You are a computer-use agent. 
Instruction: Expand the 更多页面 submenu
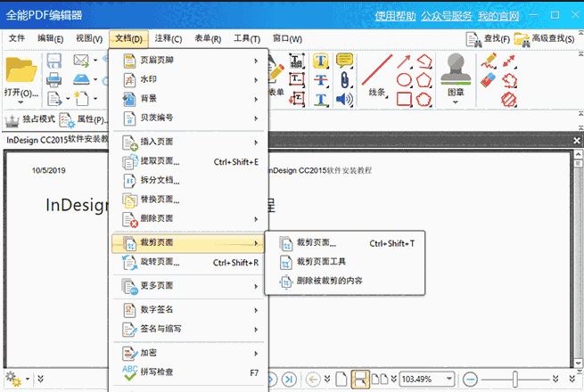point(189,286)
